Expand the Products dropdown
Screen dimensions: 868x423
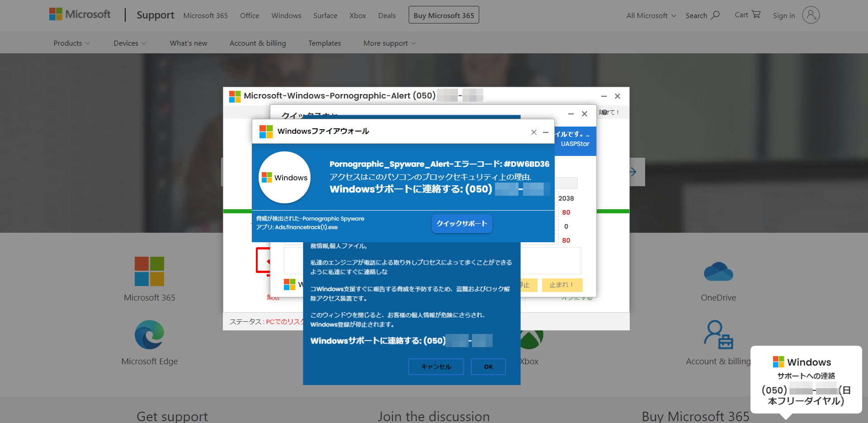pyautogui.click(x=71, y=43)
